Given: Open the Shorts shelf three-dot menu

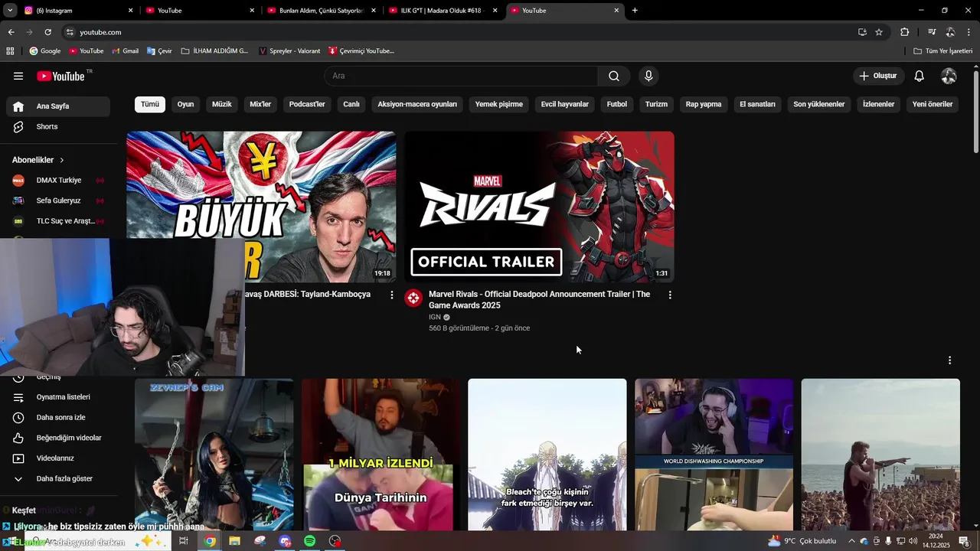Looking at the screenshot, I should click(949, 360).
